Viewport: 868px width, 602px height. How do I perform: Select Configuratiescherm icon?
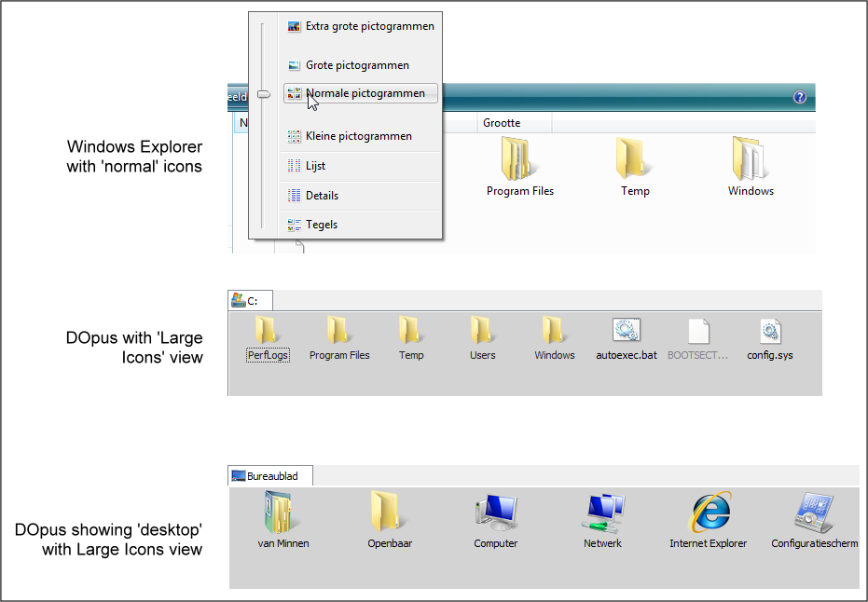tap(813, 513)
